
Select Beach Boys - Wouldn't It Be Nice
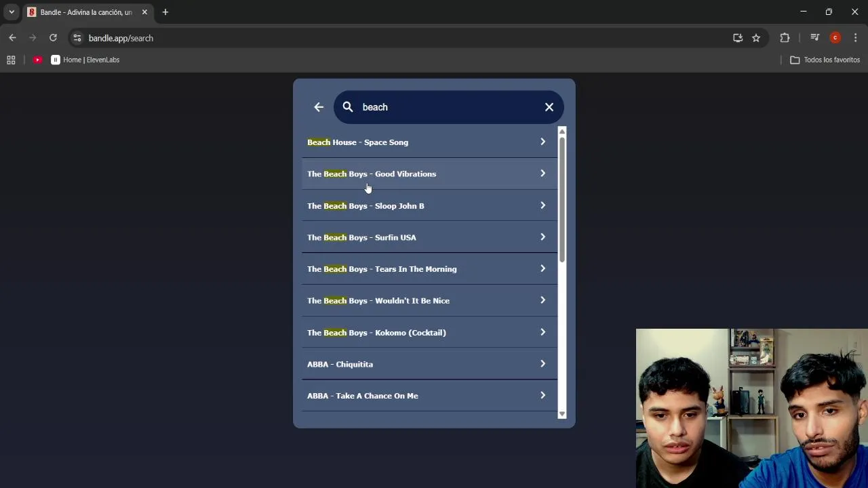429,300
